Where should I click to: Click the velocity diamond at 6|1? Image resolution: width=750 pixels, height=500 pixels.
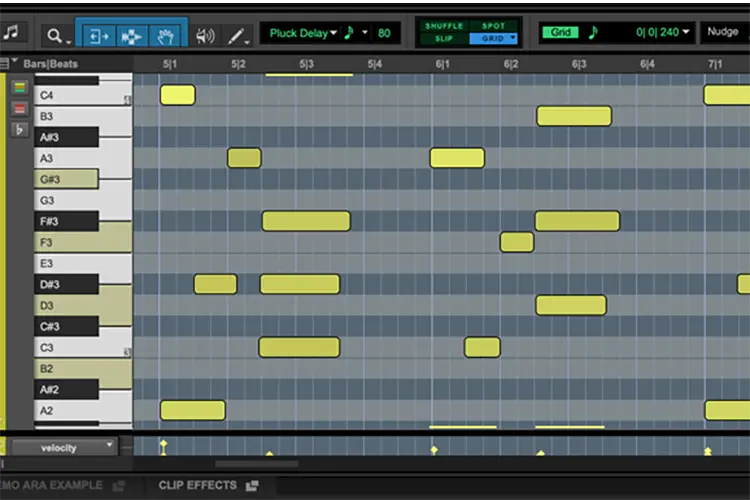434,450
